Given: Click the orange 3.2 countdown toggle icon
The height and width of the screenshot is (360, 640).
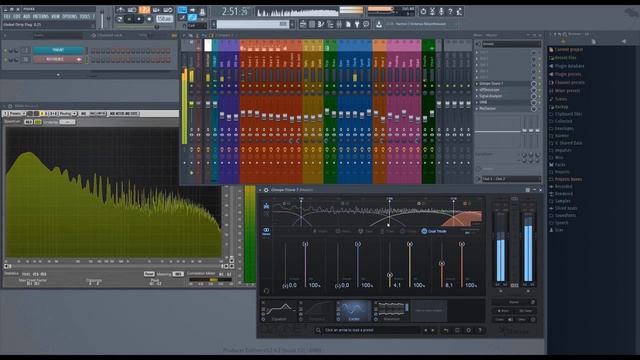Looking at the screenshot, I should tap(144, 10).
